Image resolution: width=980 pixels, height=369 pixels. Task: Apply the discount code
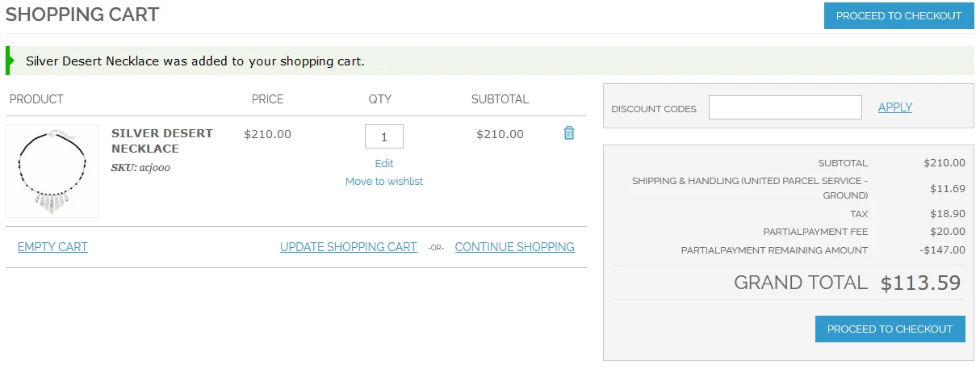coord(894,107)
